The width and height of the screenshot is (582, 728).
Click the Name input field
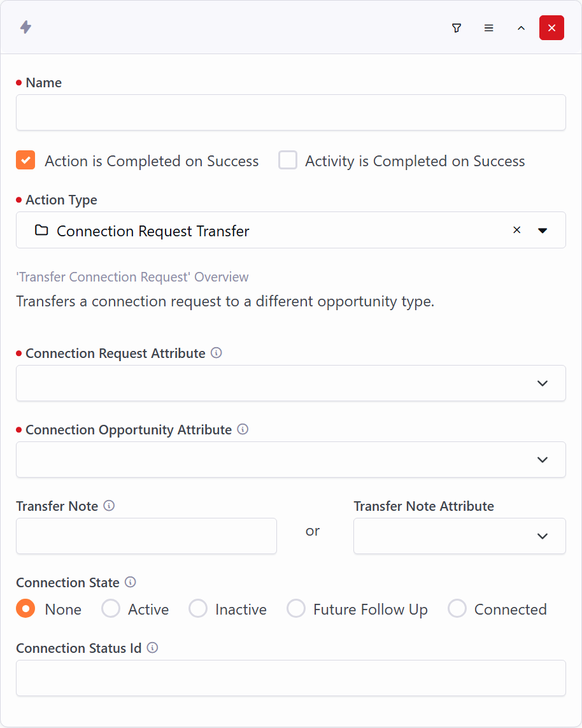point(290,113)
